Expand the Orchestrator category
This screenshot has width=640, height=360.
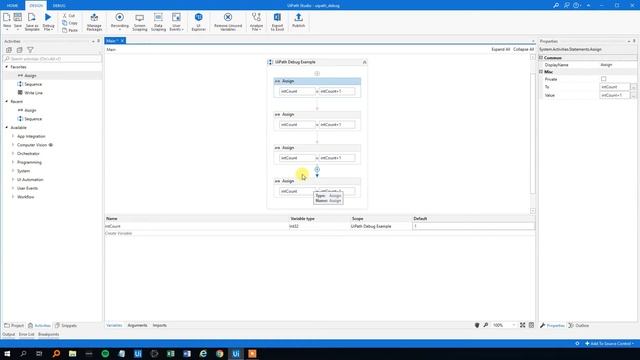[x=13, y=153]
